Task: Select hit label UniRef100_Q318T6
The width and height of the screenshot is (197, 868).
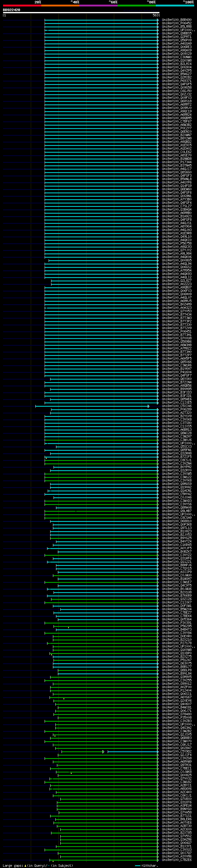Action: 177,802
